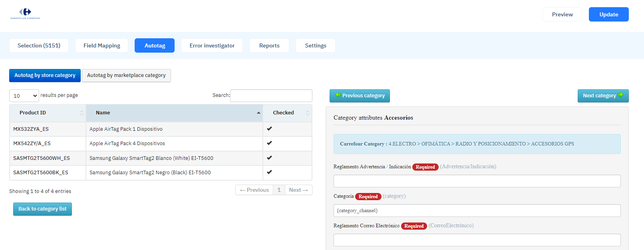Open the Settings tab
The height and width of the screenshot is (250, 644).
click(x=316, y=45)
